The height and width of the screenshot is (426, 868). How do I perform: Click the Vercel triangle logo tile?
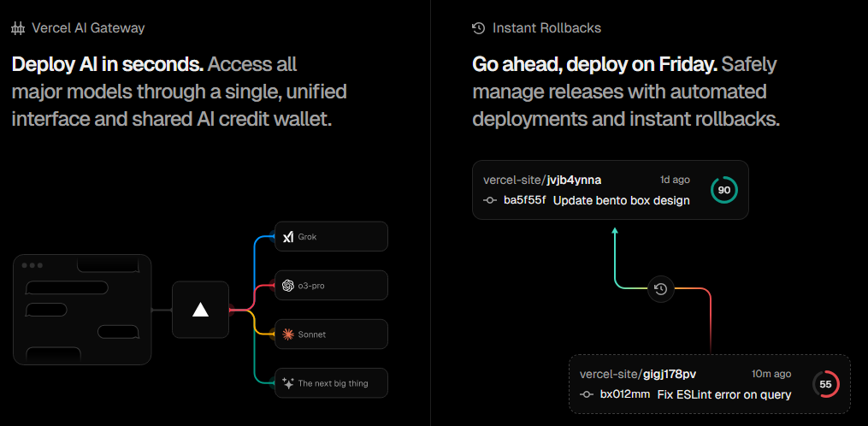pos(200,310)
